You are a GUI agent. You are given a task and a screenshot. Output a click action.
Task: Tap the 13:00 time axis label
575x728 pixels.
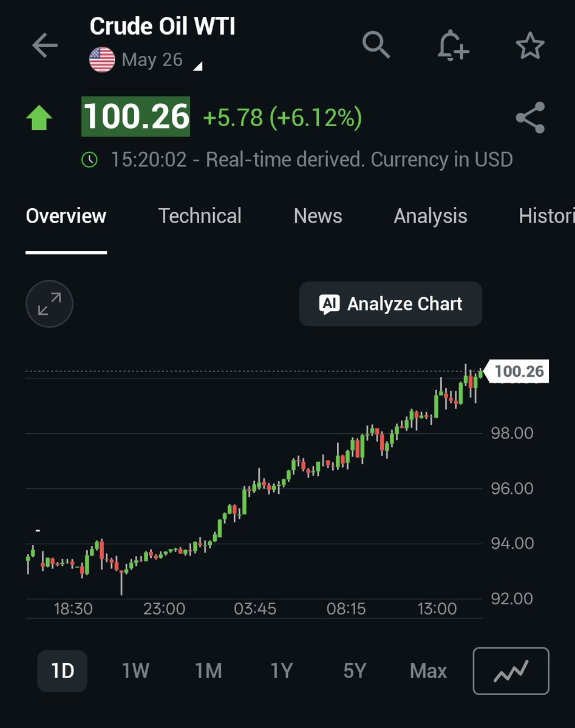point(437,608)
